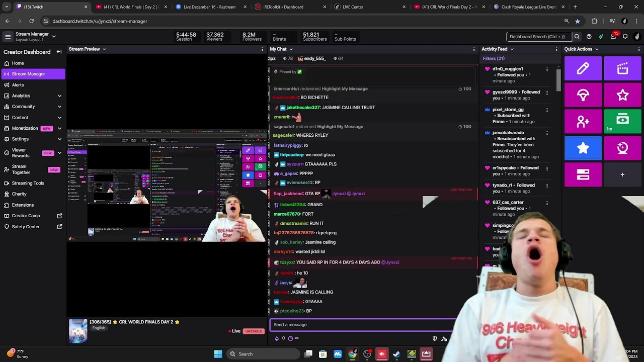Open Activity Feed panel options menu
This screenshot has width=644, height=362.
(556, 49)
